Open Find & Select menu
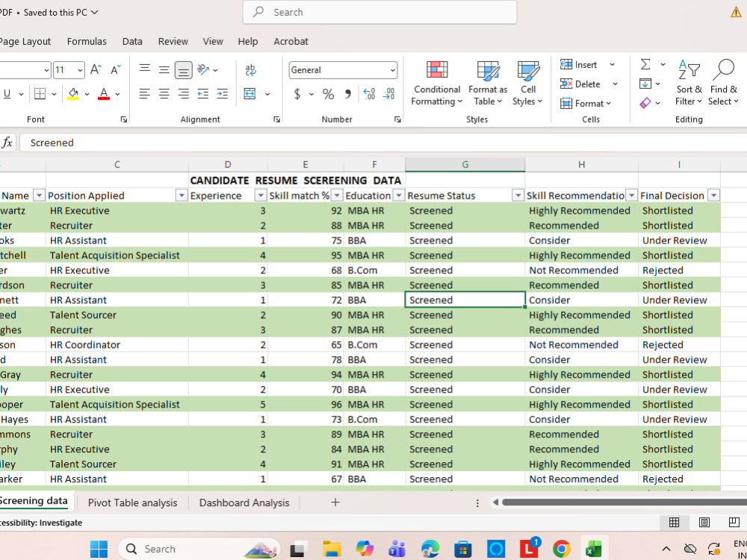The width and height of the screenshot is (747, 560). coord(723,84)
